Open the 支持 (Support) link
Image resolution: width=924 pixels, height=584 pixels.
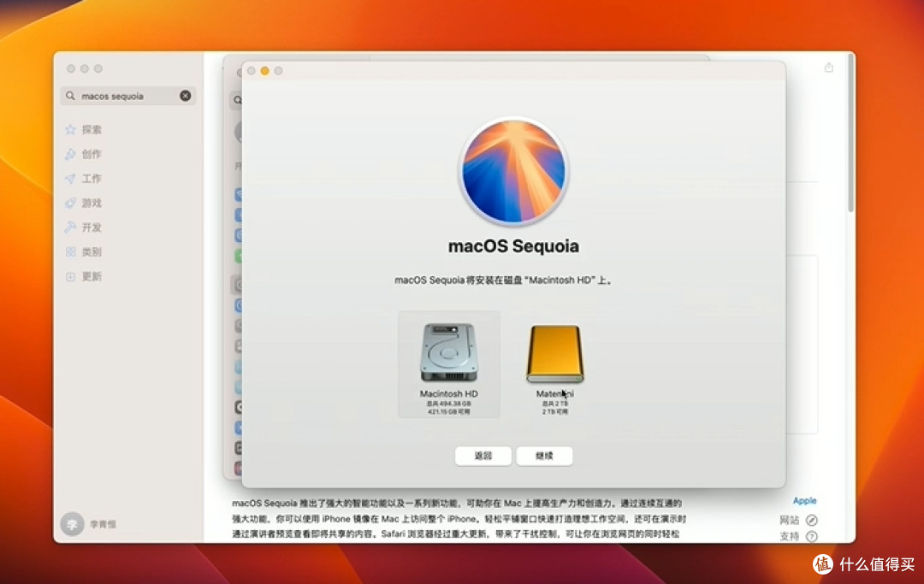tap(798, 536)
